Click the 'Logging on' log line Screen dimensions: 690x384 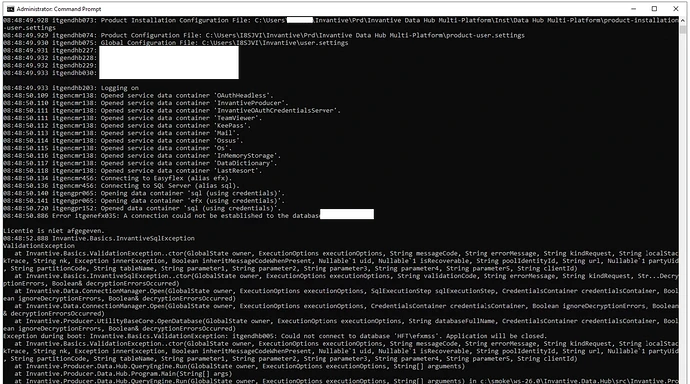(x=71, y=88)
